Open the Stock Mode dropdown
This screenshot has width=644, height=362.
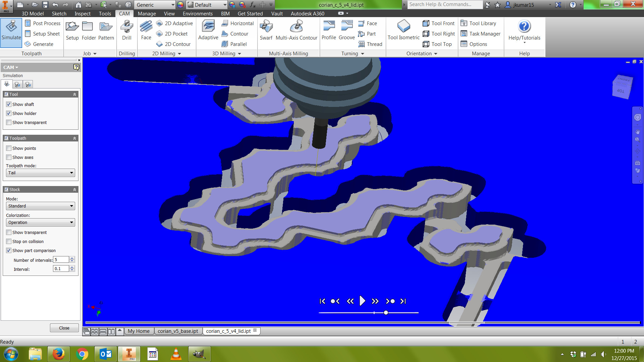pos(39,206)
